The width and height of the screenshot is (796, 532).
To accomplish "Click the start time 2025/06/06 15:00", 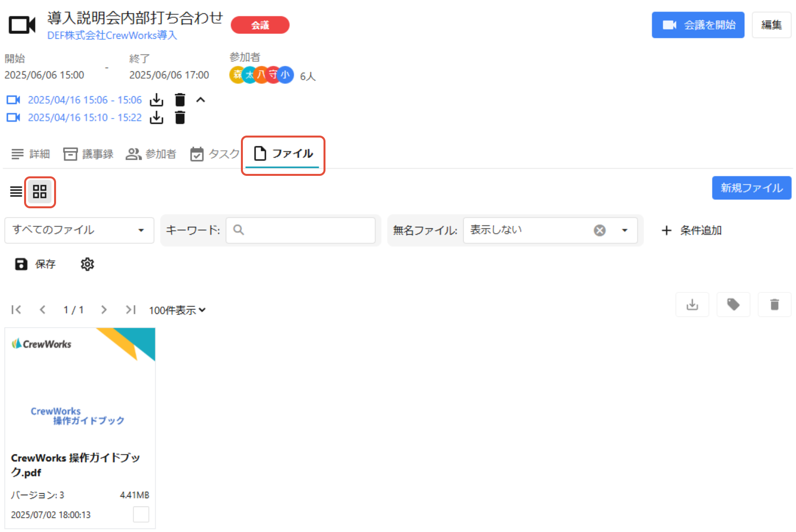I will pyautogui.click(x=44, y=75).
